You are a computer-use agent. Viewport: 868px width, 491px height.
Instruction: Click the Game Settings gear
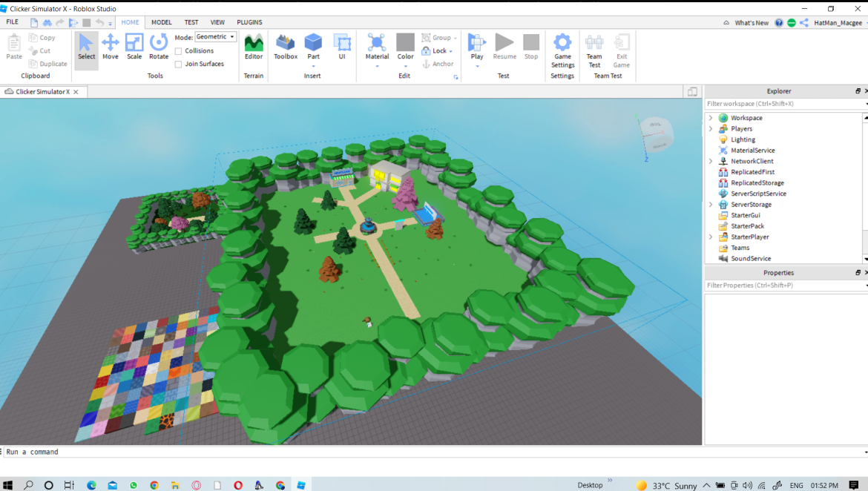pyautogui.click(x=562, y=42)
